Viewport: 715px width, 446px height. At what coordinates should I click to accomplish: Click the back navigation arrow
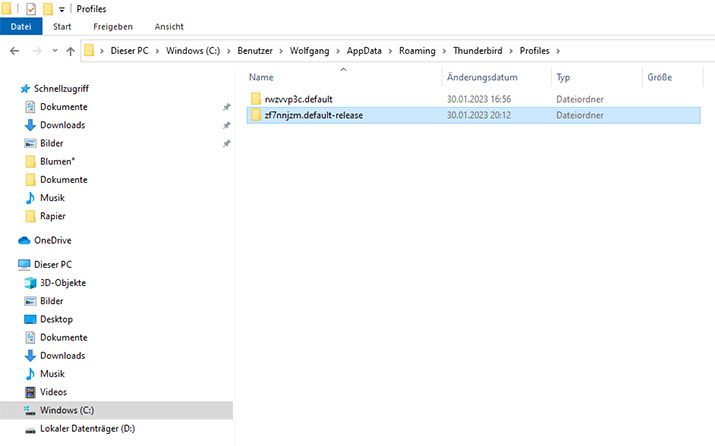15,51
